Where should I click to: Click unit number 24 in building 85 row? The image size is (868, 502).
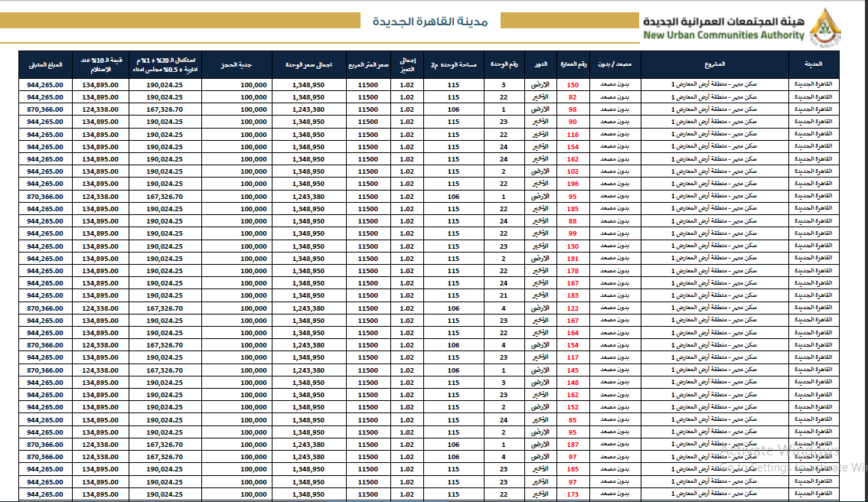(x=503, y=420)
